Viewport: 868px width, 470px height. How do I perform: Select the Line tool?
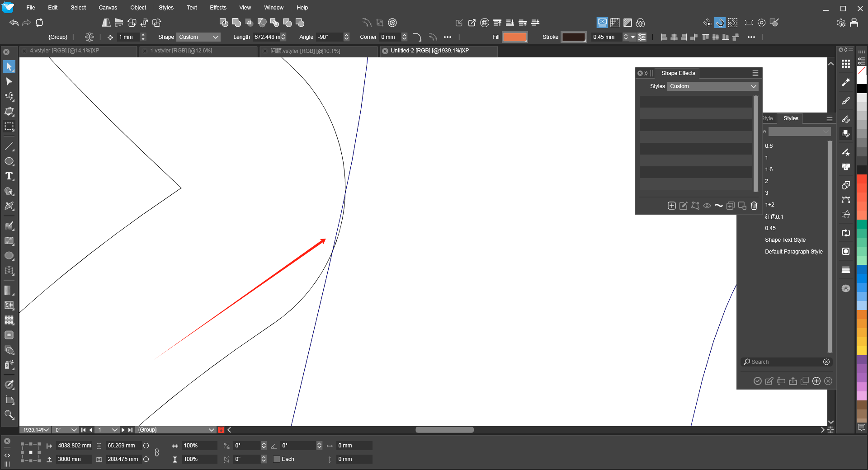(9, 146)
